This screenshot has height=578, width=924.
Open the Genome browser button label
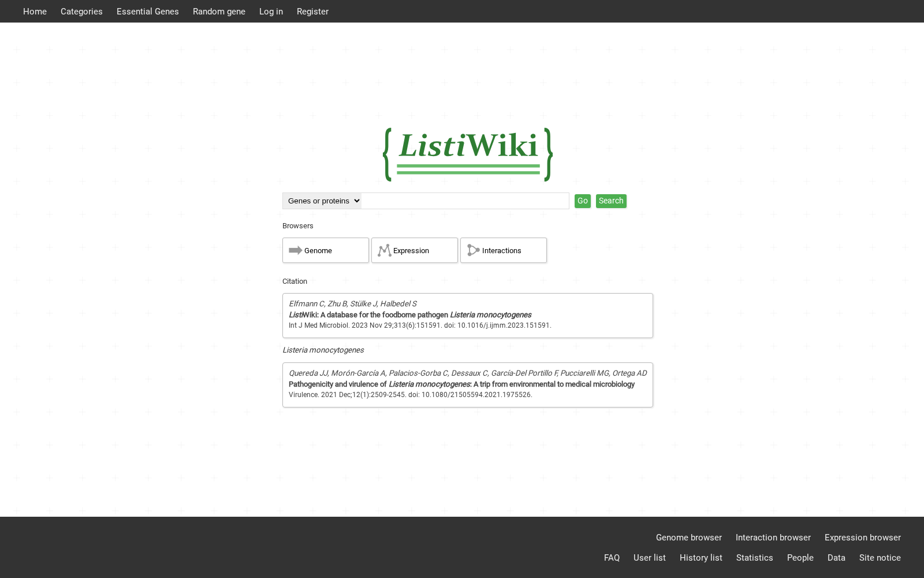[x=318, y=251]
